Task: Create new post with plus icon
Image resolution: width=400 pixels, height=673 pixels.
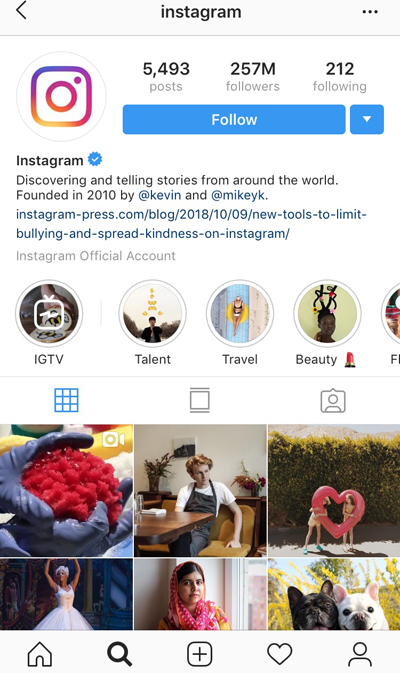Action: pyautogui.click(x=200, y=654)
